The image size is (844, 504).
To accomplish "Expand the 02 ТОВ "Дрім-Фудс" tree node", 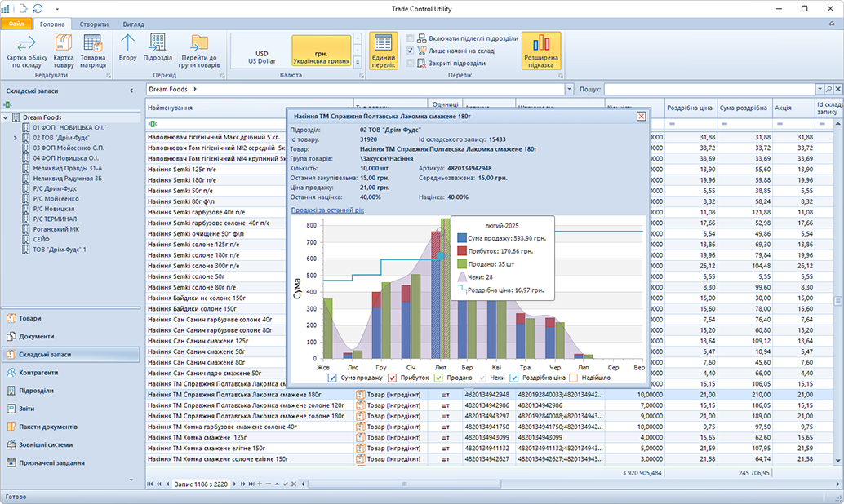I will tap(16, 138).
